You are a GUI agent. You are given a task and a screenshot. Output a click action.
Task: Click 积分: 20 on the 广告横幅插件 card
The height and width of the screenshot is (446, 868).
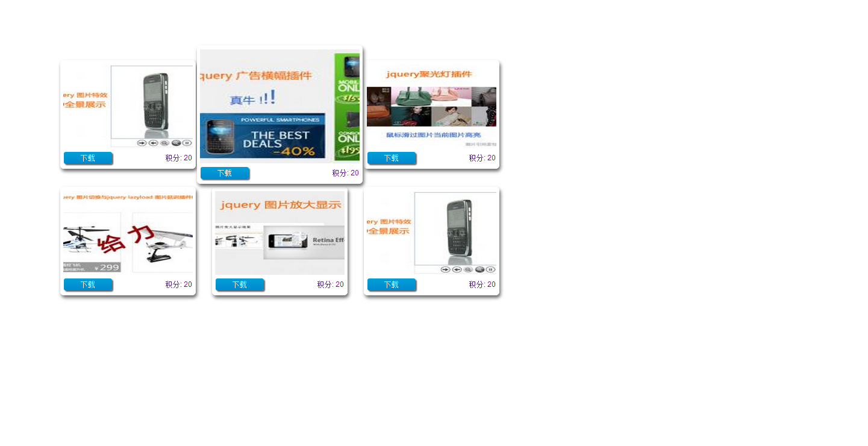coord(345,173)
